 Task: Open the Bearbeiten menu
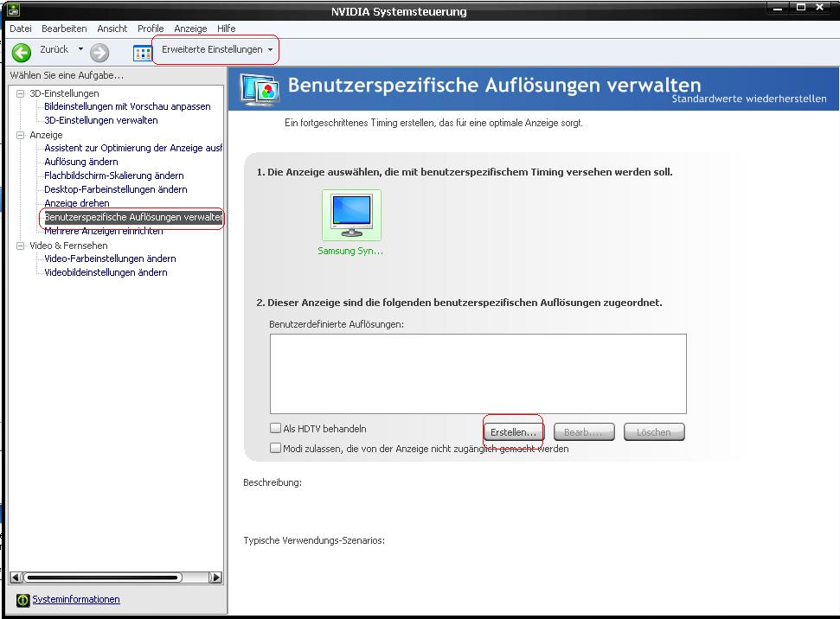[64, 29]
